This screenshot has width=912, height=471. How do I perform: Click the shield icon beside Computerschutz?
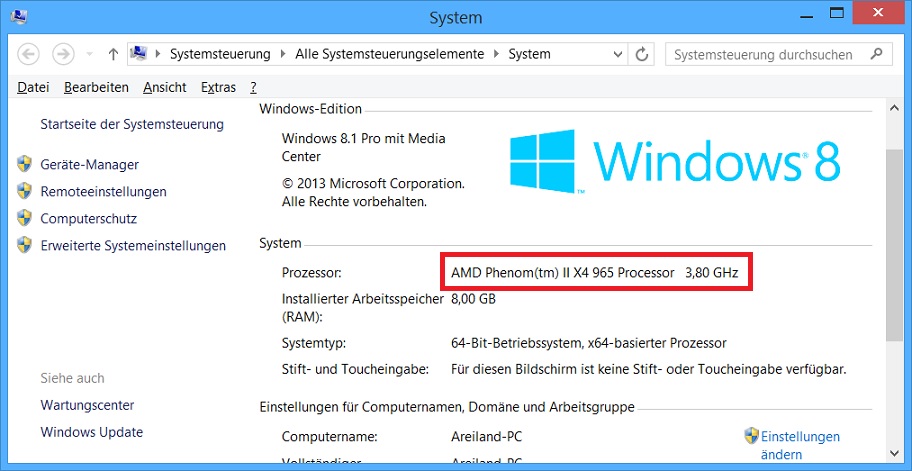tap(24, 218)
